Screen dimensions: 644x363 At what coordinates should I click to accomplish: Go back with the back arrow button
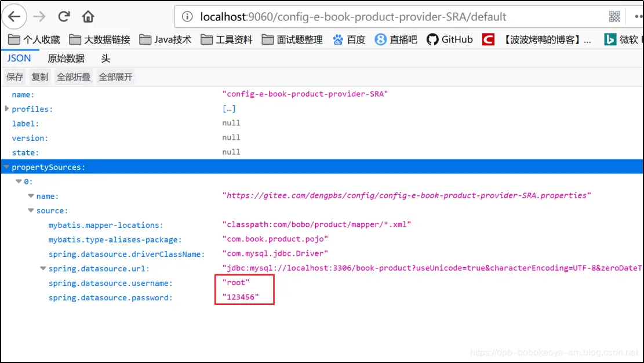point(14,16)
